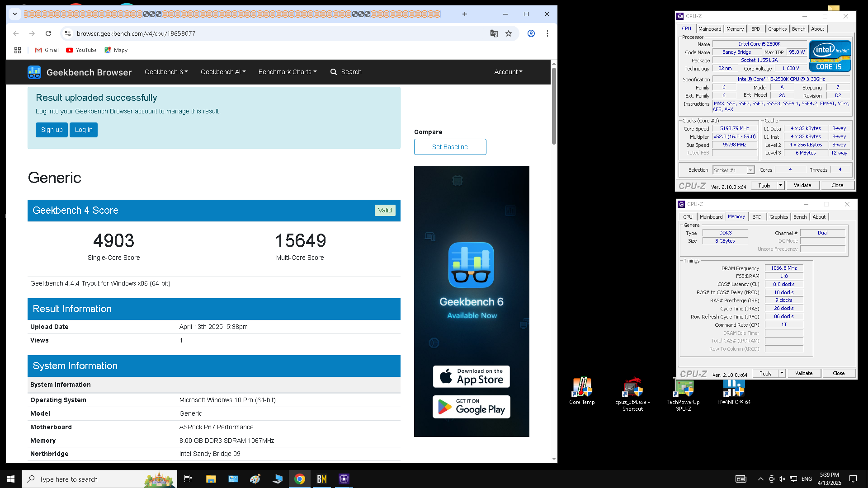Open the Chrome three-dot menu
This screenshot has height=488, width=868.
pyautogui.click(x=547, y=33)
